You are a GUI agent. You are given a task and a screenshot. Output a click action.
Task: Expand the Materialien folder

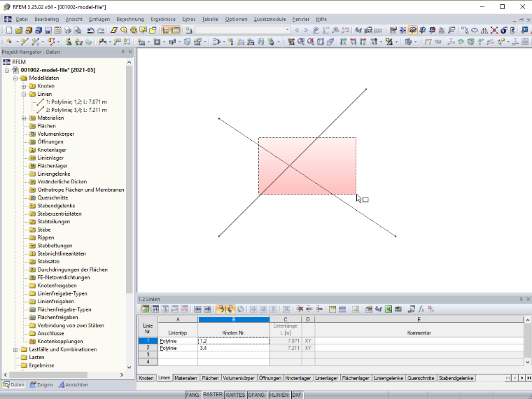coord(24,118)
